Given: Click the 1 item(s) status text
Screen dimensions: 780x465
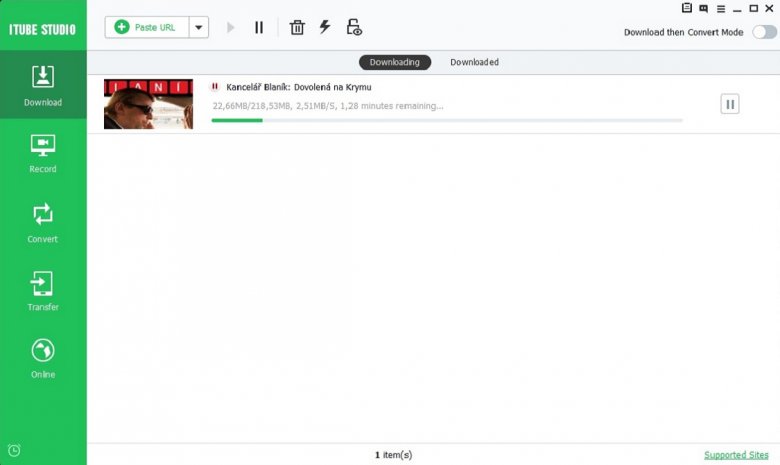Looking at the screenshot, I should [x=393, y=455].
